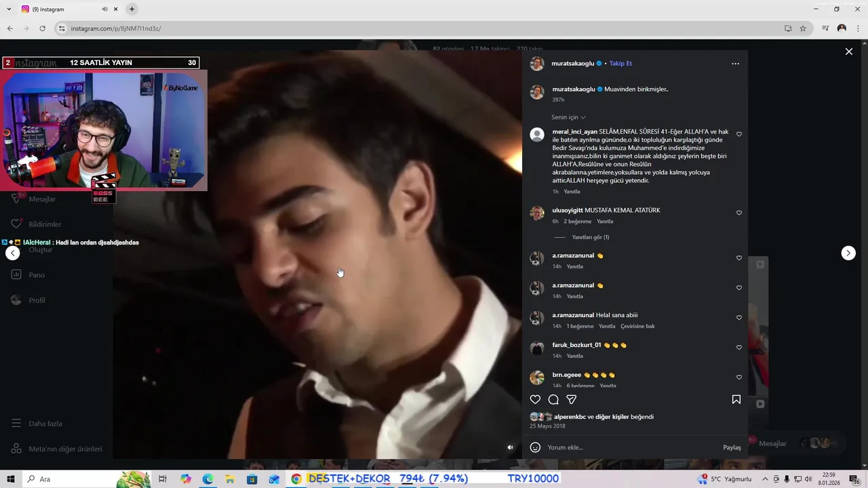Close the Instagram browser tab
The width and height of the screenshot is (868, 488).
coord(116,9)
